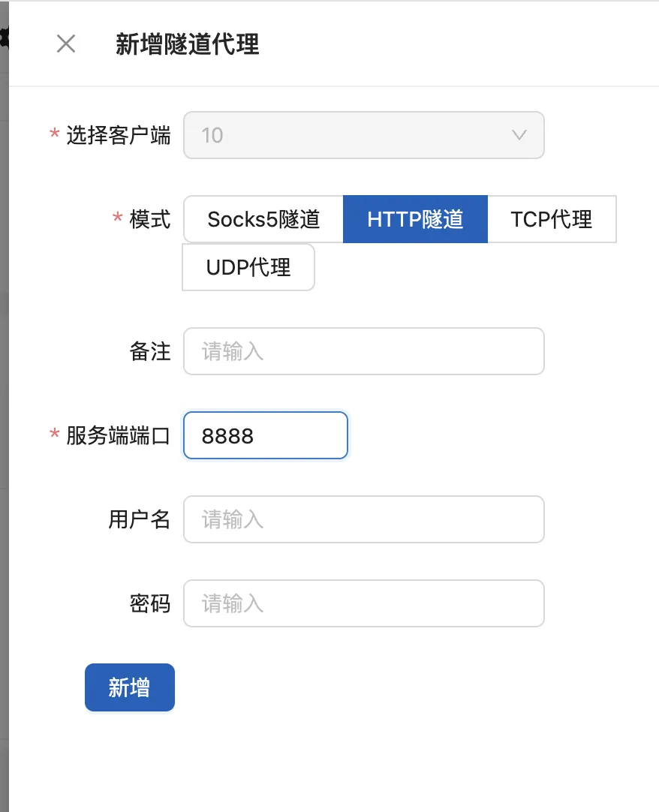Click the 备注 label text
Viewport: 659px width, 812px height.
(x=150, y=351)
